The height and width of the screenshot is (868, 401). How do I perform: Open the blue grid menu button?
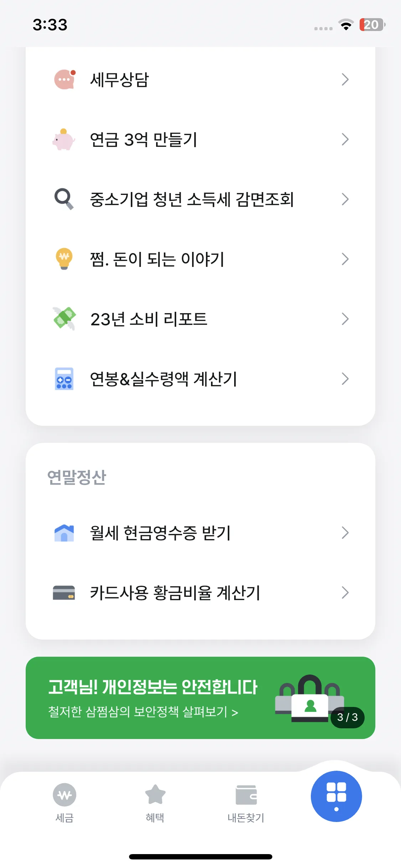pos(336,796)
